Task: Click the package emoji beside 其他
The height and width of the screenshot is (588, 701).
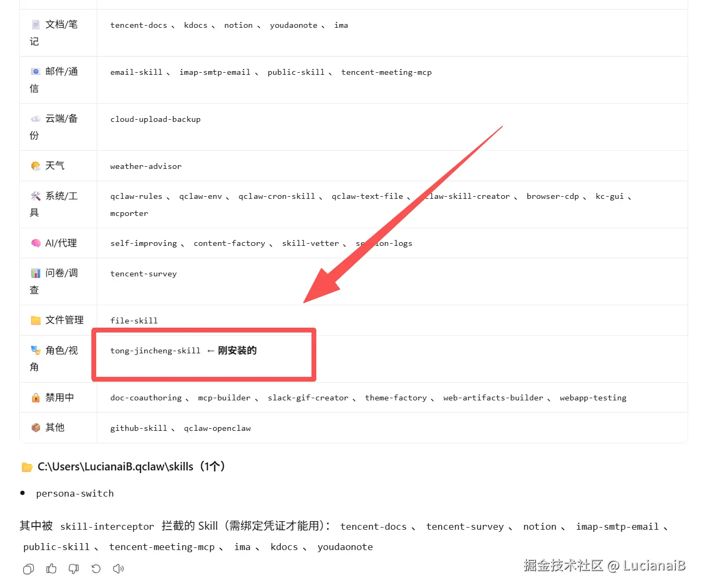Action: (x=35, y=428)
